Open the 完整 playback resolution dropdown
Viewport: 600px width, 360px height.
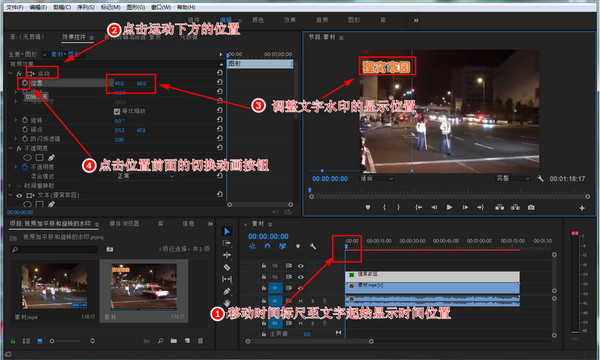[x=513, y=178]
